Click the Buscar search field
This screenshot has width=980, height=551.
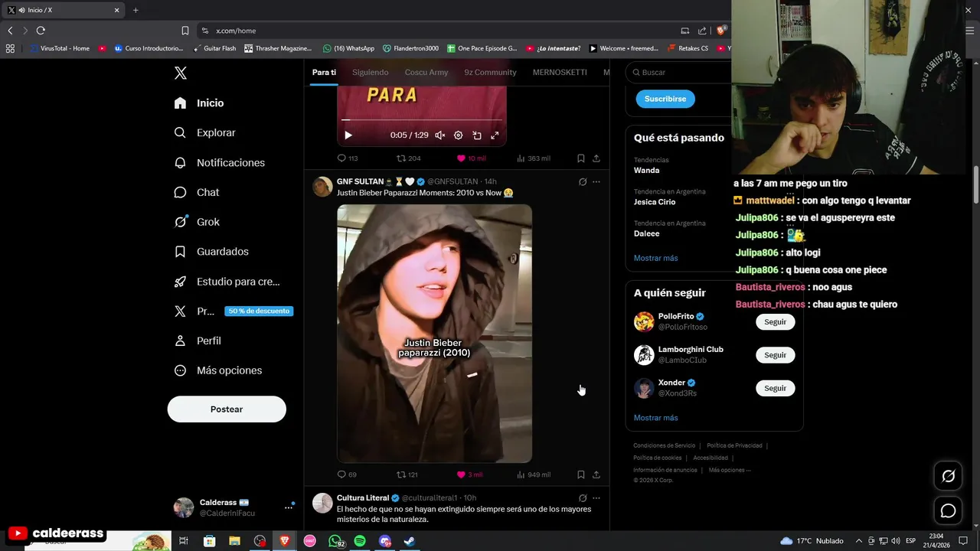tap(678, 73)
